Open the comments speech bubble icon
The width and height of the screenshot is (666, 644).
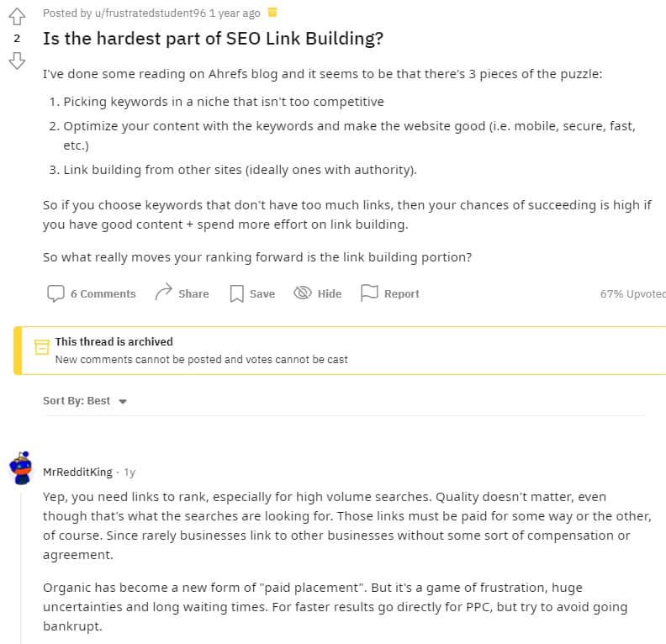(x=55, y=293)
